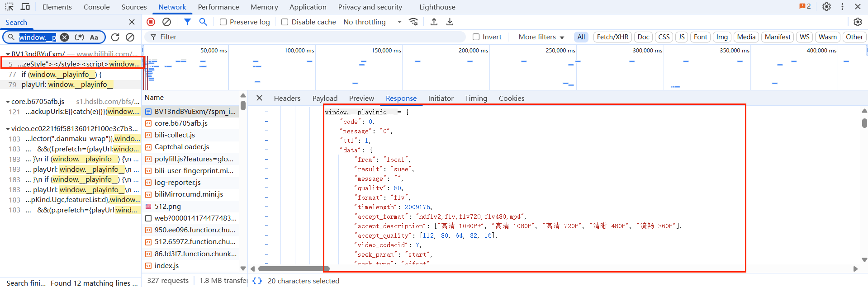Enable Disable cache checkbox

click(285, 22)
